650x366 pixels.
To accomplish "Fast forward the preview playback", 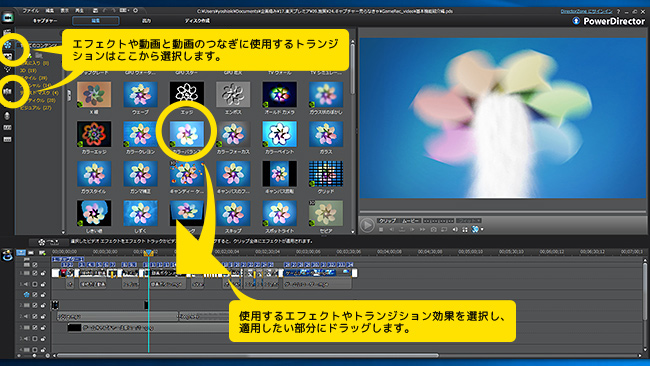I will point(422,229).
